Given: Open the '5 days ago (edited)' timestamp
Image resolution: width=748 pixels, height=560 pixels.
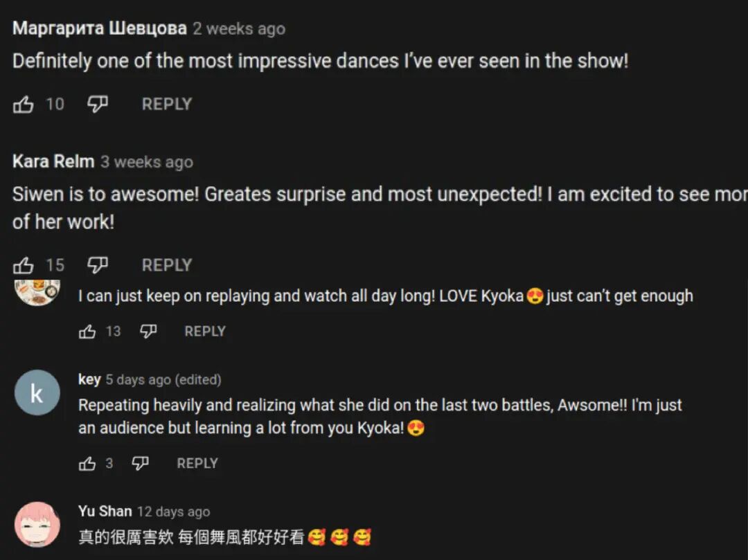Looking at the screenshot, I should [163, 380].
